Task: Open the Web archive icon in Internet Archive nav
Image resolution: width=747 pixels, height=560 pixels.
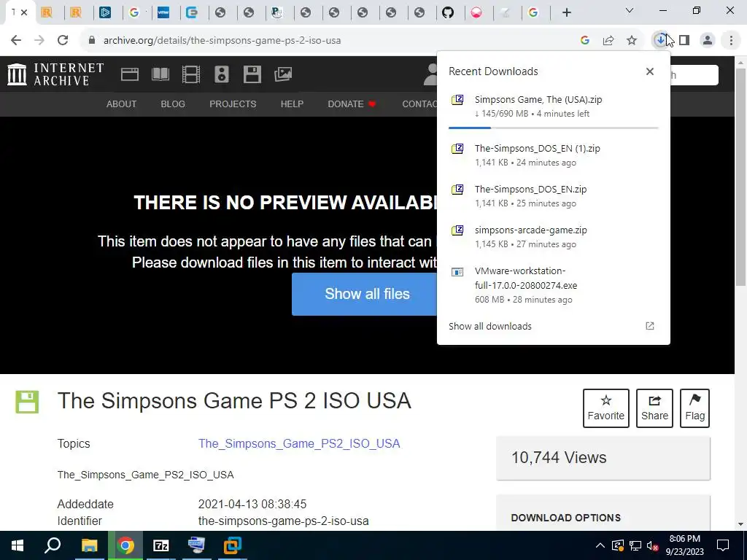Action: [130, 74]
